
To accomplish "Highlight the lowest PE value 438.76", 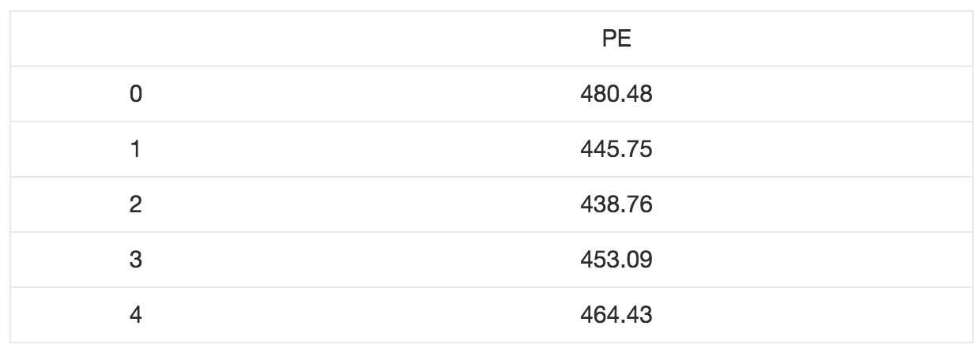I will (616, 205).
